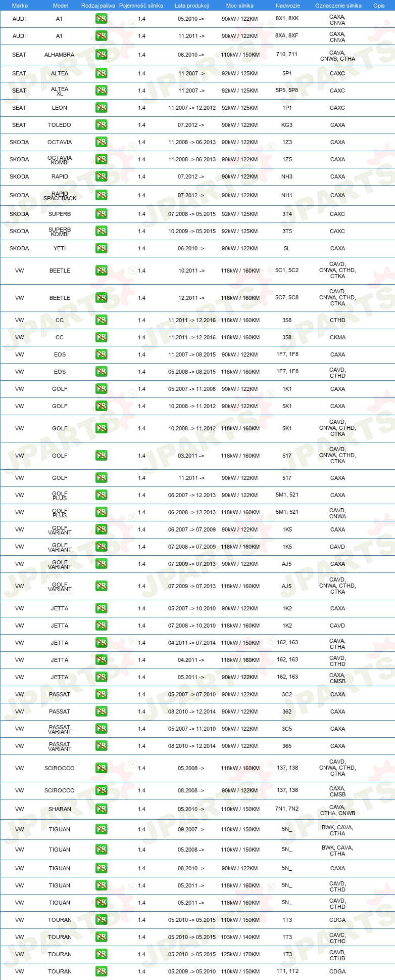The image size is (395, 980).
Task: Click fuel icon in Seat Leon row
Action: [101, 108]
